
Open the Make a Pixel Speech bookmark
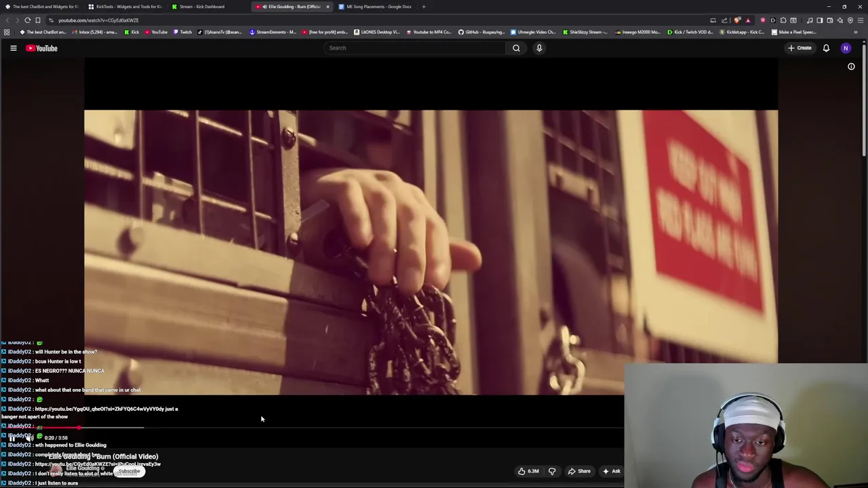click(793, 32)
